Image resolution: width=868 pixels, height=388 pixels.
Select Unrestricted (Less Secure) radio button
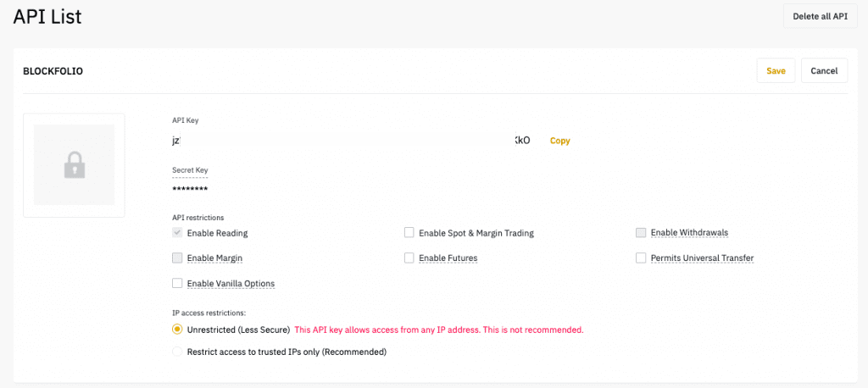coord(177,330)
